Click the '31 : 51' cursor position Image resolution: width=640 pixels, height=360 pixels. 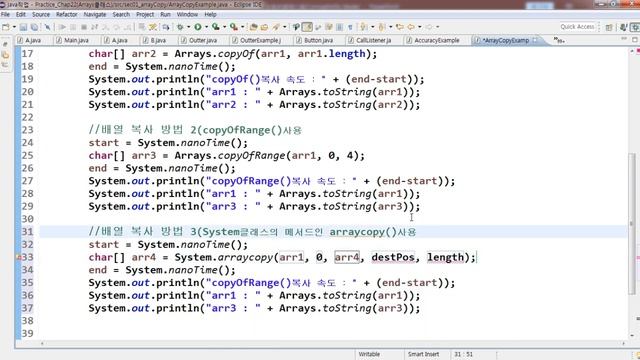(x=463, y=354)
